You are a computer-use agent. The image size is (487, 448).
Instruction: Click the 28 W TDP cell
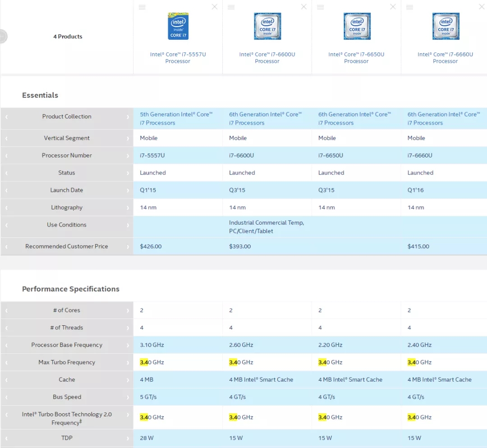147,438
